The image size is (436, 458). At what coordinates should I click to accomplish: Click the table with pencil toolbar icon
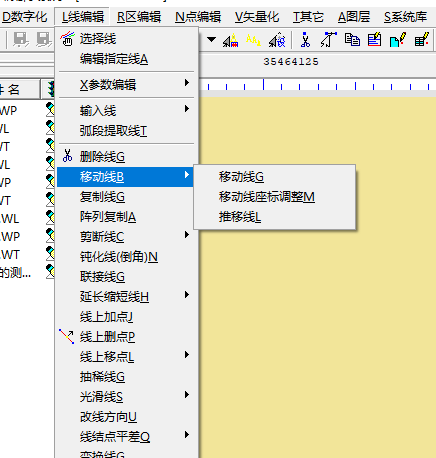pyautogui.click(x=422, y=40)
